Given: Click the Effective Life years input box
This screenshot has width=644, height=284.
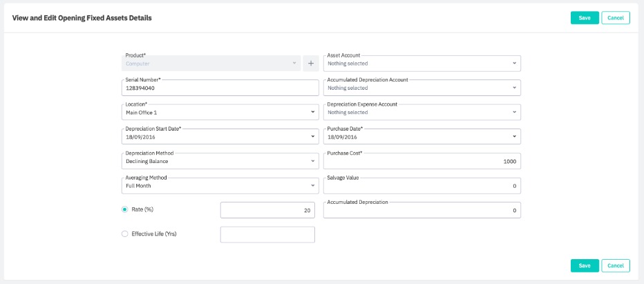Looking at the screenshot, I should click(x=267, y=235).
